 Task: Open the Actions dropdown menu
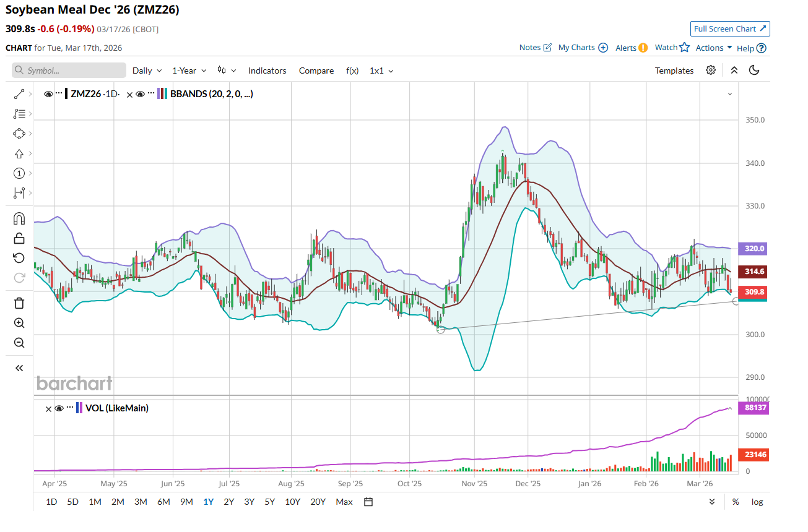click(x=713, y=48)
